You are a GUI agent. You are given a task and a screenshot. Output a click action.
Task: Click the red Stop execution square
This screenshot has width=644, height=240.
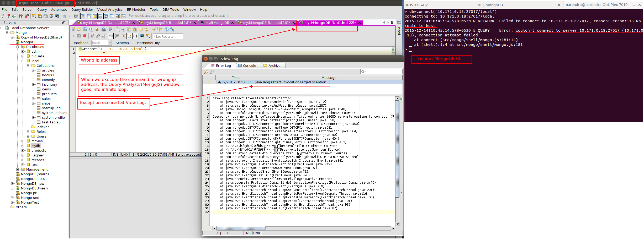pos(85,36)
